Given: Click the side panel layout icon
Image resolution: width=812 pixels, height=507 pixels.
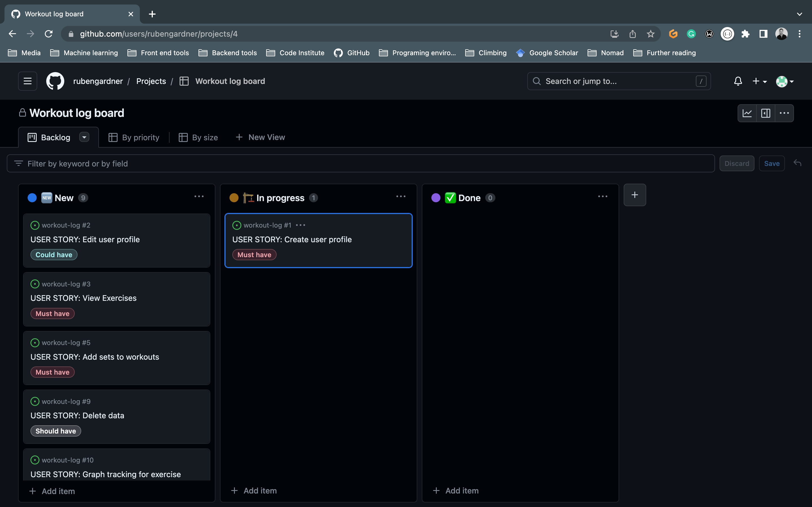Looking at the screenshot, I should 765,113.
